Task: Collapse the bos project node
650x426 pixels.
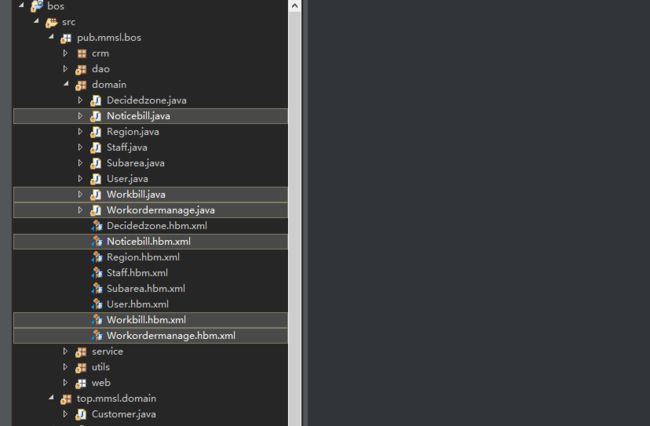Action: (21, 5)
